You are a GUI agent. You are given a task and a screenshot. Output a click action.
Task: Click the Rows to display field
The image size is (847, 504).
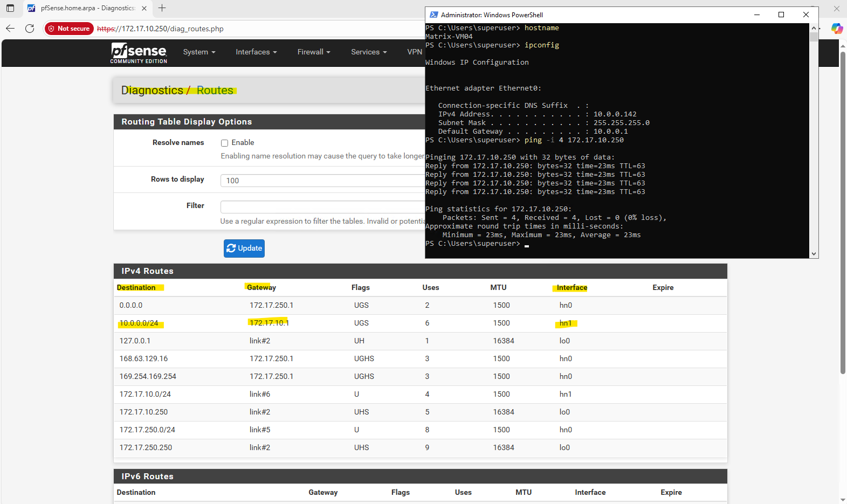(x=322, y=181)
